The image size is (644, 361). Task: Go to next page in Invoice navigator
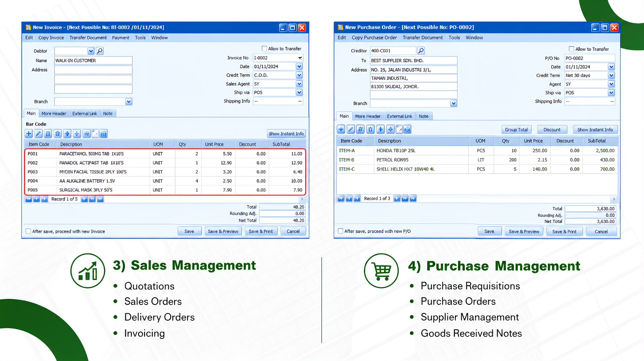92,199
